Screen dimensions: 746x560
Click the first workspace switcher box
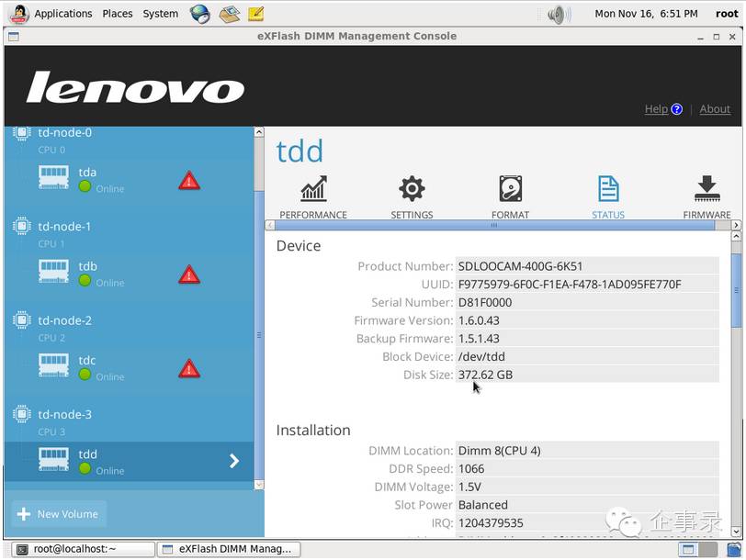687,550
